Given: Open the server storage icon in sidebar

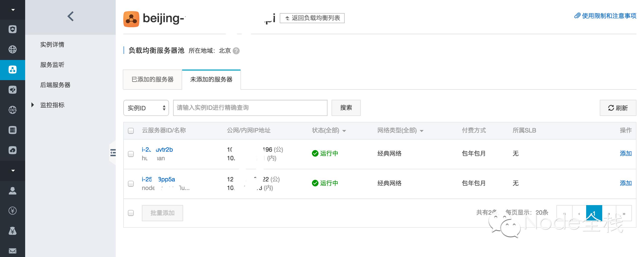Looking at the screenshot, I should point(13,130).
